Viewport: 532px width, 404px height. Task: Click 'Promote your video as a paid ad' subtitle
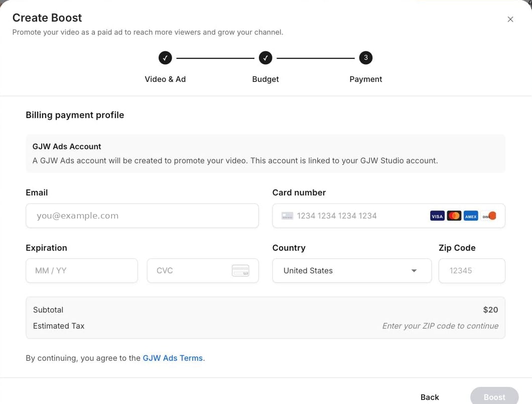[x=148, y=32]
